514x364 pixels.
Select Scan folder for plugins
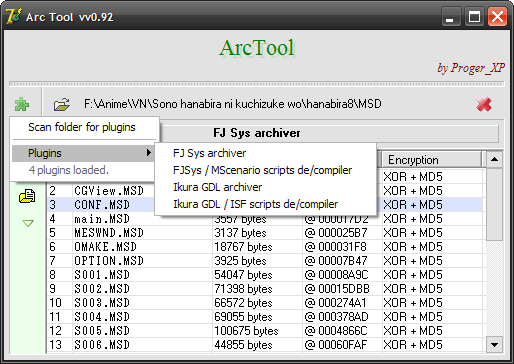[82, 127]
